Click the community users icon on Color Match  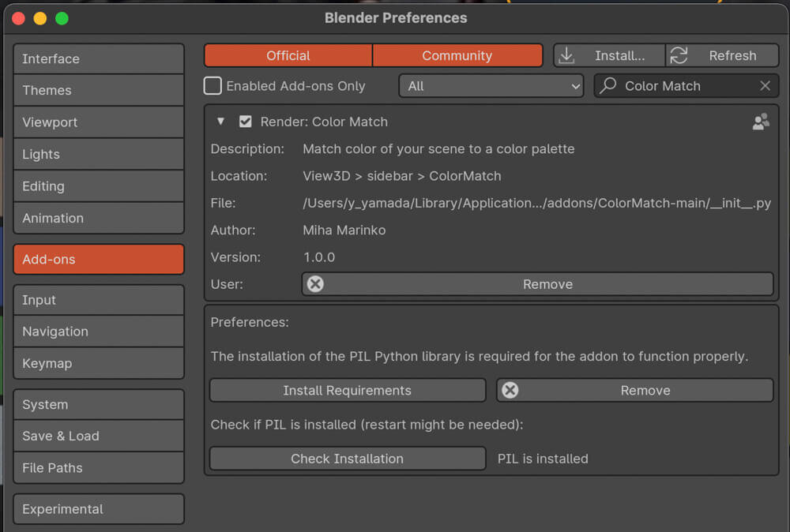click(x=761, y=122)
